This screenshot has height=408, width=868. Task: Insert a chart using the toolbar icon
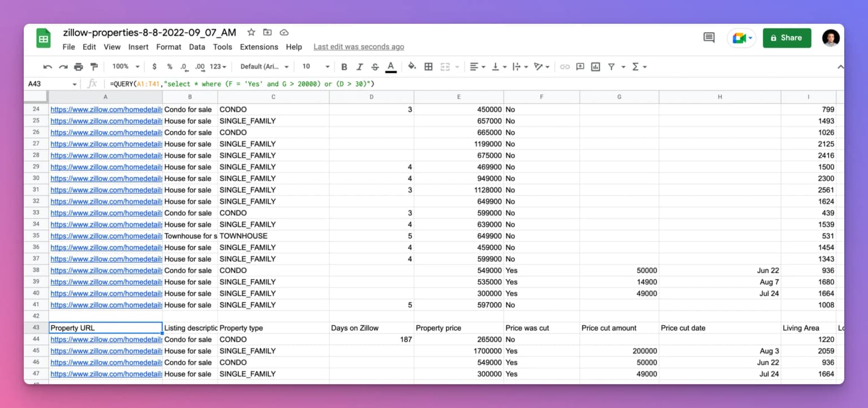(x=596, y=67)
